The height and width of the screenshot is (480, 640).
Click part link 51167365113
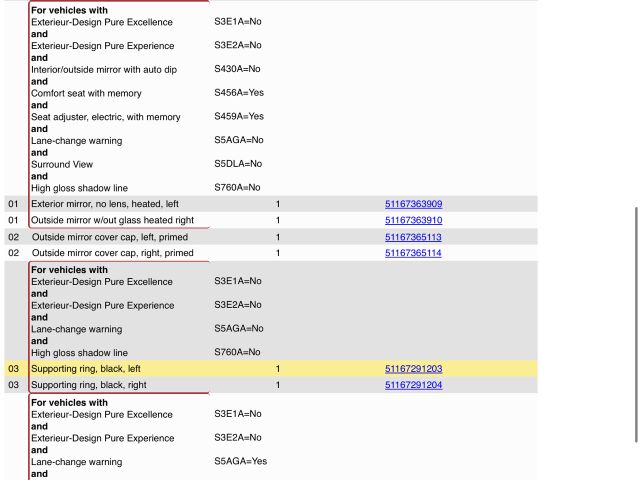pyautogui.click(x=413, y=237)
